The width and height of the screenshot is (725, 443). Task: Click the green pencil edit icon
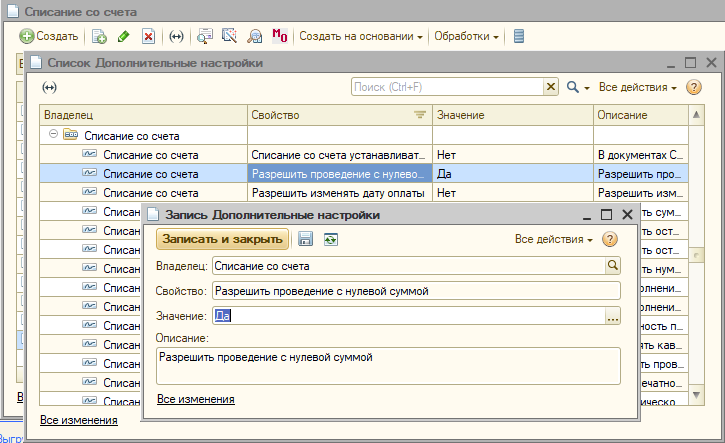pos(124,36)
